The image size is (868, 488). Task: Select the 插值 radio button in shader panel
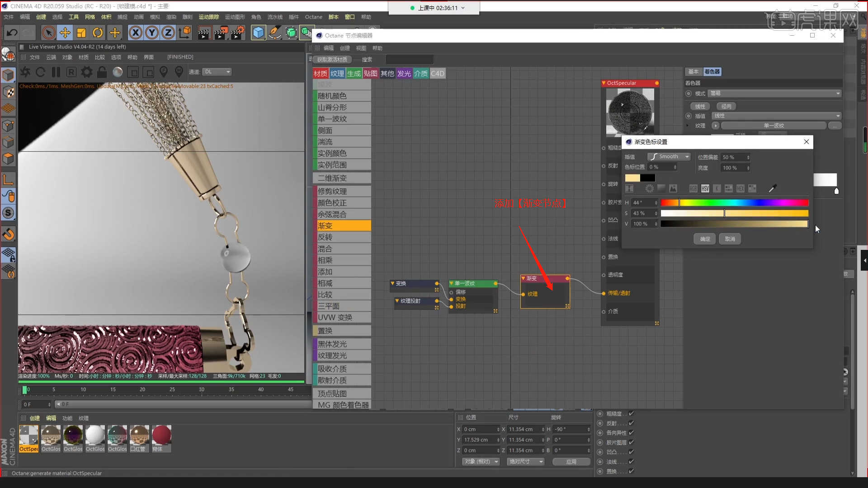tap(689, 116)
